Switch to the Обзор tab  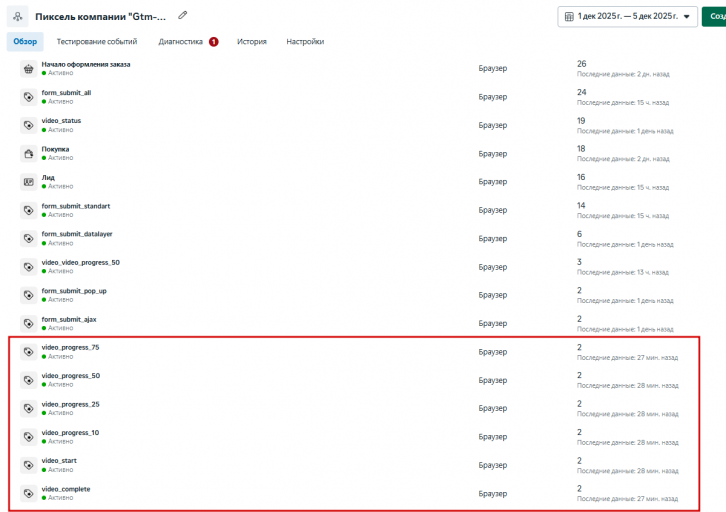[x=25, y=42]
